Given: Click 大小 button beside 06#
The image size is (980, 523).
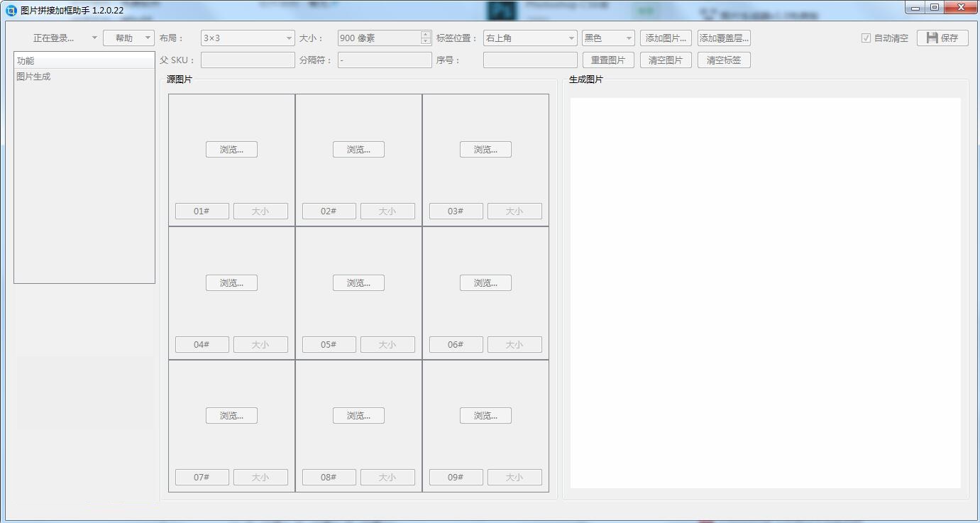Looking at the screenshot, I should (514, 345).
